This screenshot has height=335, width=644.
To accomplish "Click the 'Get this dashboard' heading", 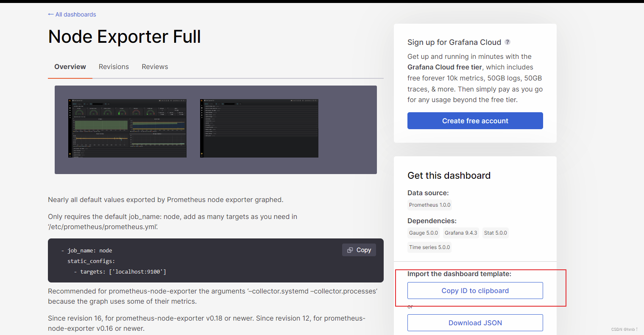I will coord(449,175).
